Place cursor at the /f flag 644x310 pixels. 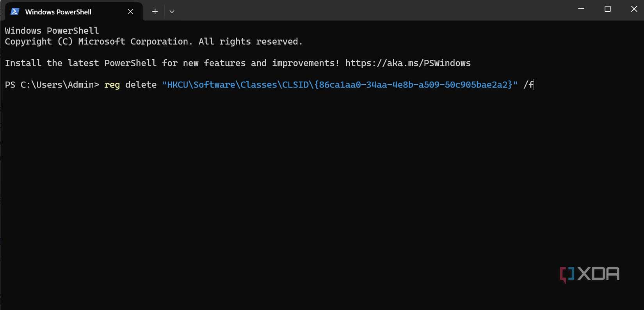tap(528, 85)
